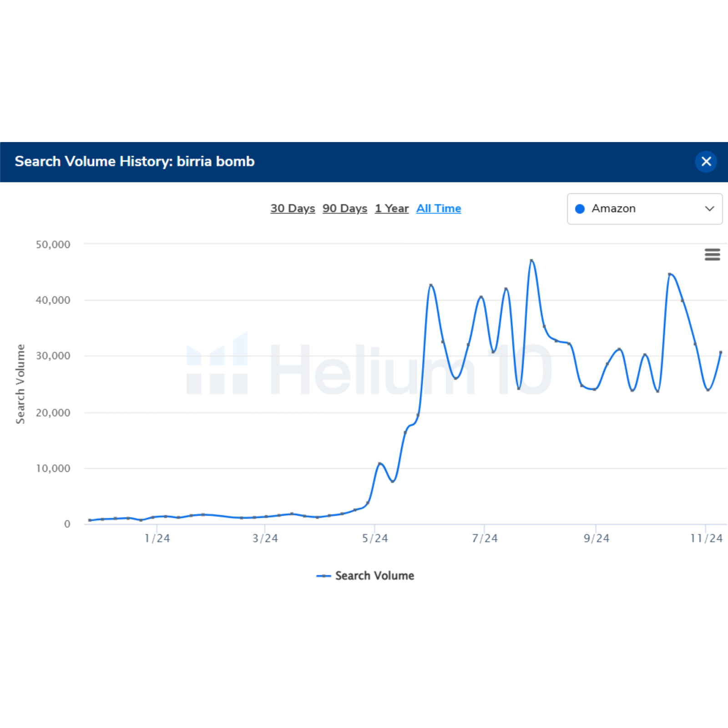Toggle the Search Volume legend entry

365,576
